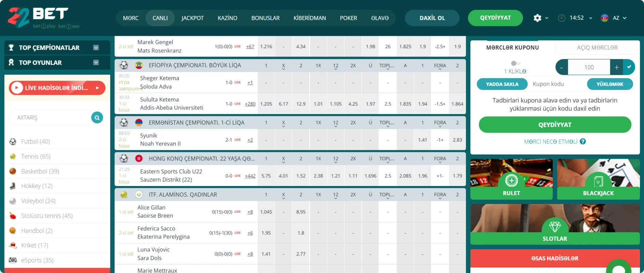
Task: Click the coupon panel Qeydiyyat button
Action: (x=555, y=125)
